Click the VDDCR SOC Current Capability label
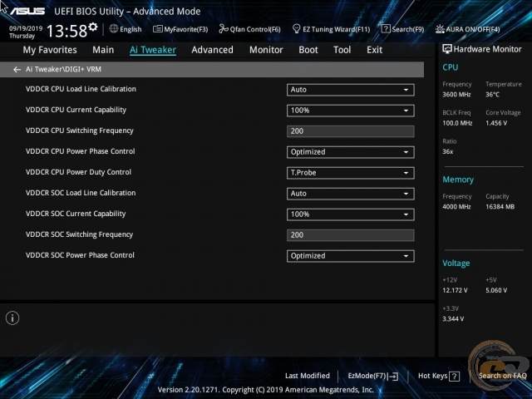 76,214
